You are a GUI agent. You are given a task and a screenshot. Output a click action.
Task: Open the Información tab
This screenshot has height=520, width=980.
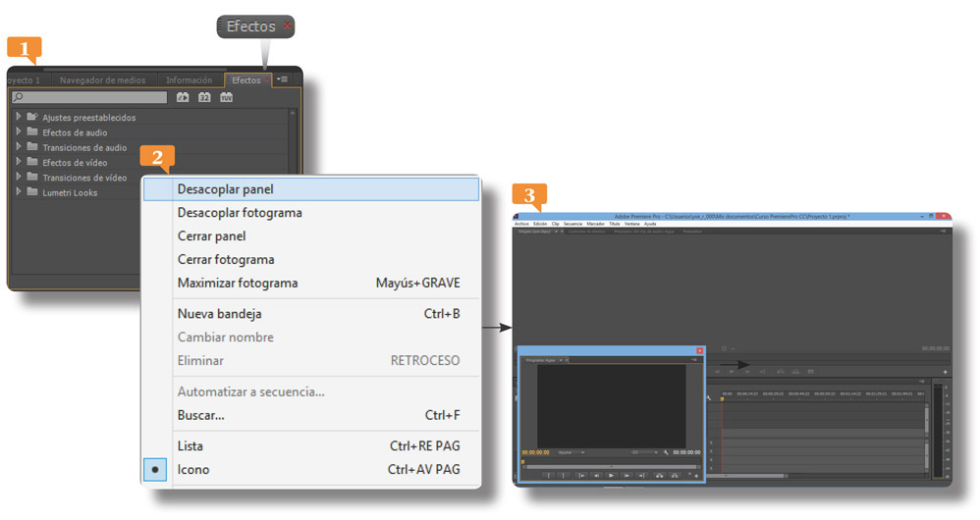point(190,80)
